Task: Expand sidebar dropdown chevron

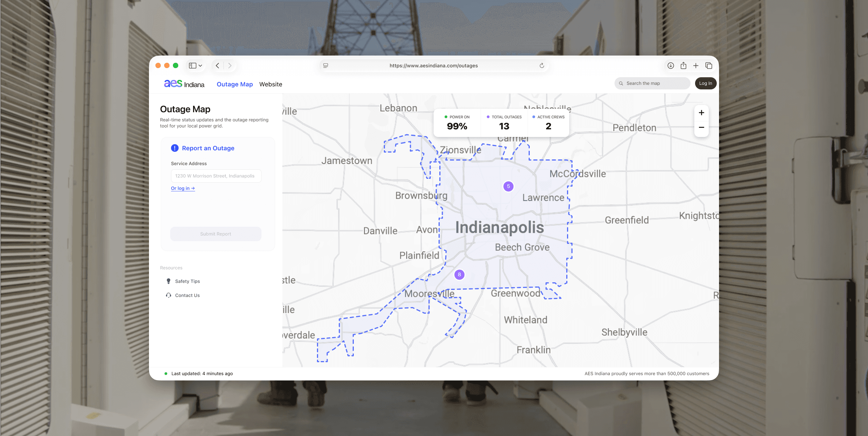Action: 200,65
